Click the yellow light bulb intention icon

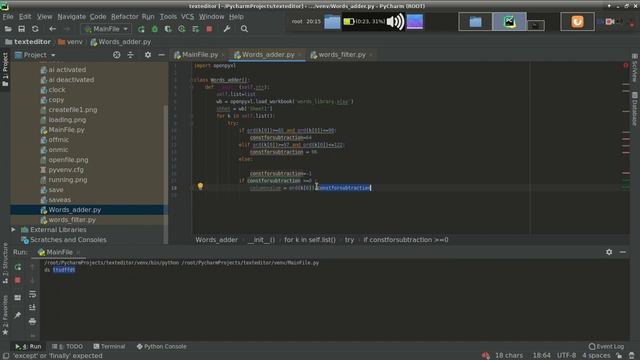[x=200, y=186]
